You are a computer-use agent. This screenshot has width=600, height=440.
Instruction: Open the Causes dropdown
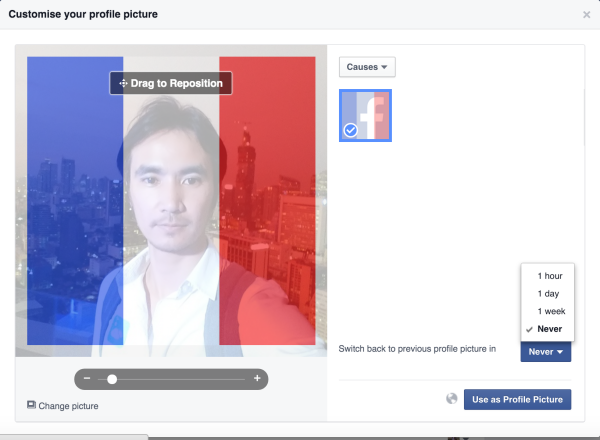click(x=367, y=67)
